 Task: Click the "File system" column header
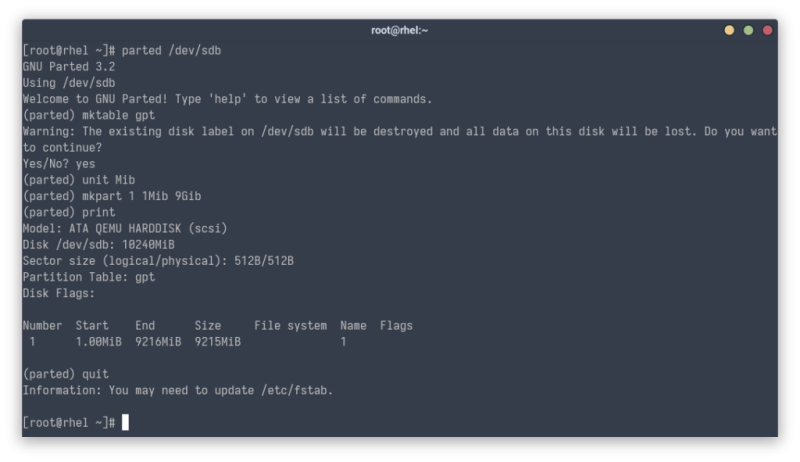tap(290, 325)
